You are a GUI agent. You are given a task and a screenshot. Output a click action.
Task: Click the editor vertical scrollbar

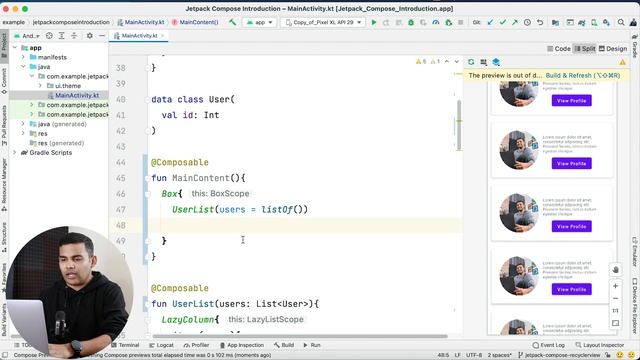tap(459, 124)
